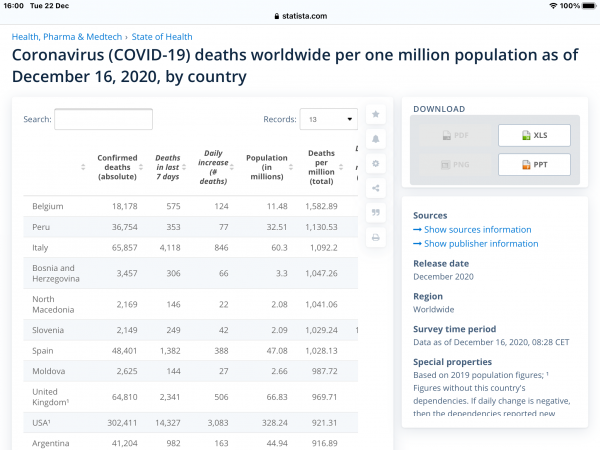The width and height of the screenshot is (600, 450).
Task: Click the Survey time period data text
Action: (491, 342)
